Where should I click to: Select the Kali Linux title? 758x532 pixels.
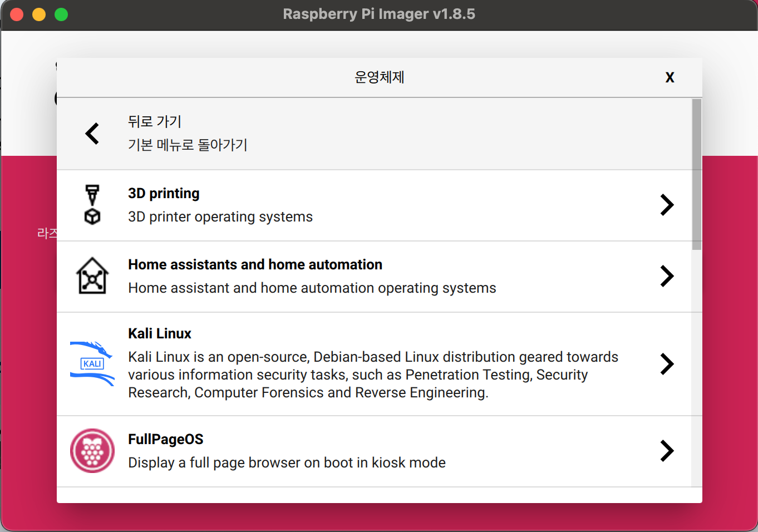160,333
